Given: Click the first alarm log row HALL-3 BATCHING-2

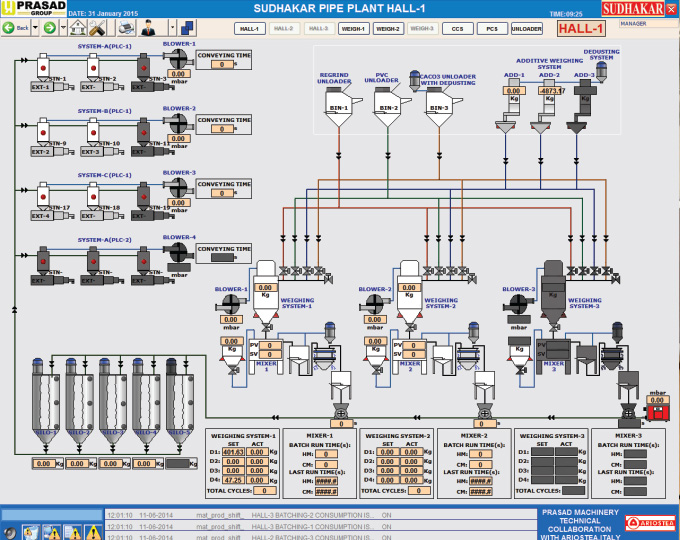Looking at the screenshot, I should 320,515.
